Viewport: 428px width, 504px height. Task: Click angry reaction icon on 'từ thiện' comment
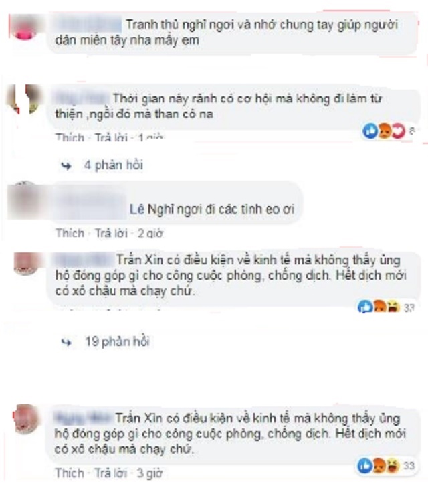(x=384, y=131)
